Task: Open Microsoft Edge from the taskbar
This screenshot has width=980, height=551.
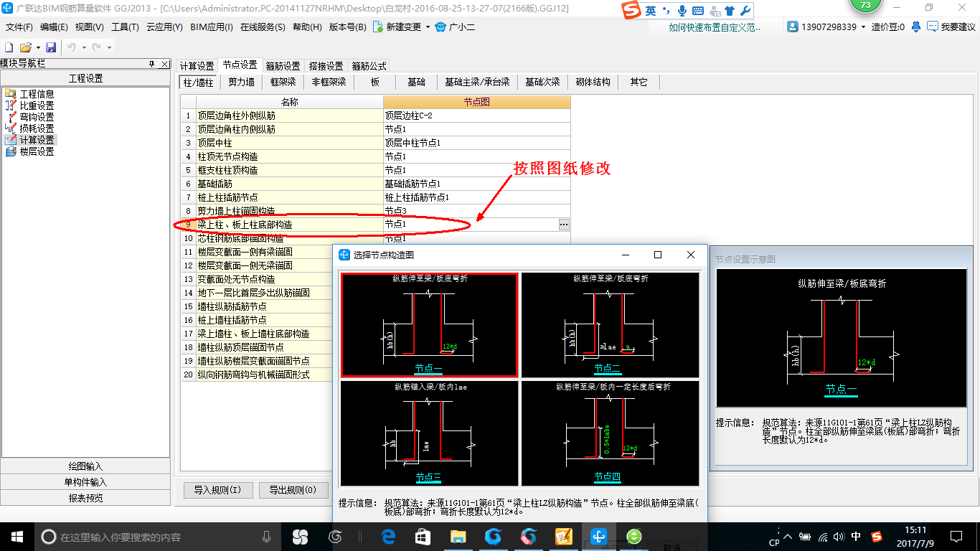Action: [389, 536]
